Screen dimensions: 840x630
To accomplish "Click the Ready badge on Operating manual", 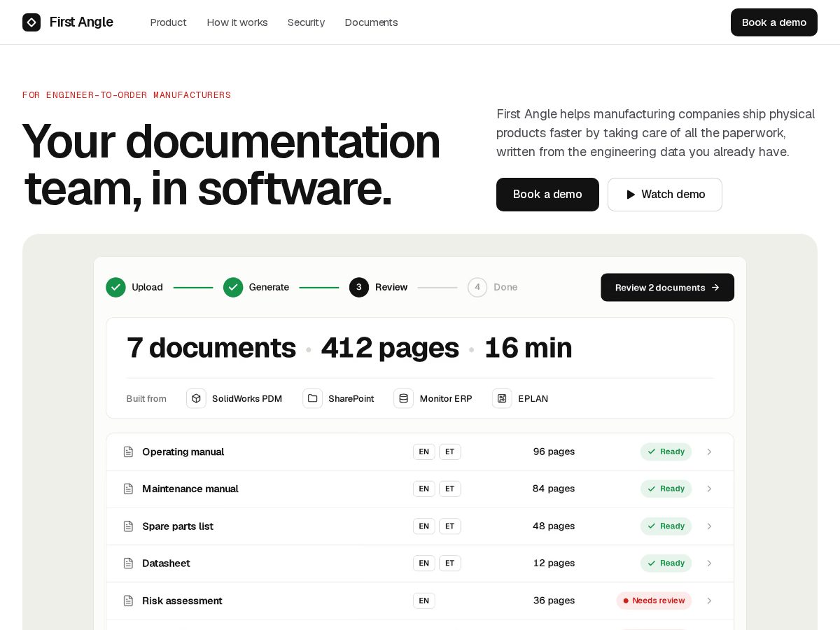I will [666, 451].
